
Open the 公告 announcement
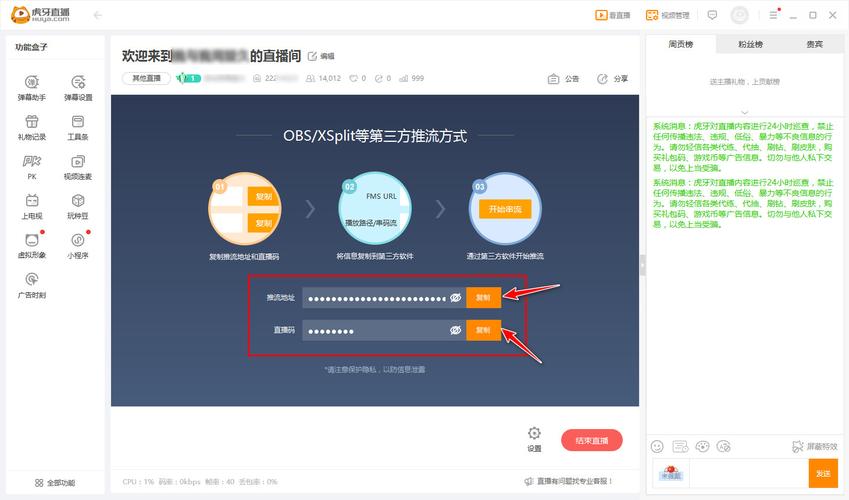coord(563,79)
